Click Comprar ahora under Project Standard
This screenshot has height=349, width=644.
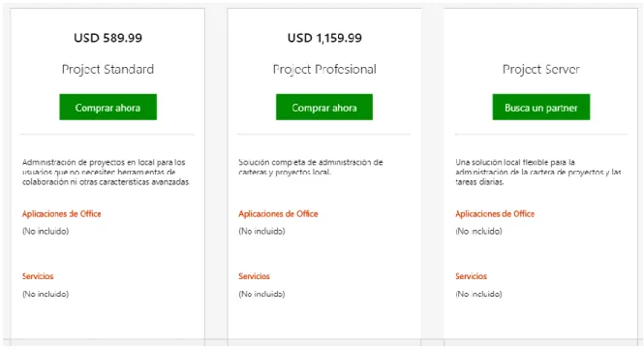pyautogui.click(x=108, y=107)
